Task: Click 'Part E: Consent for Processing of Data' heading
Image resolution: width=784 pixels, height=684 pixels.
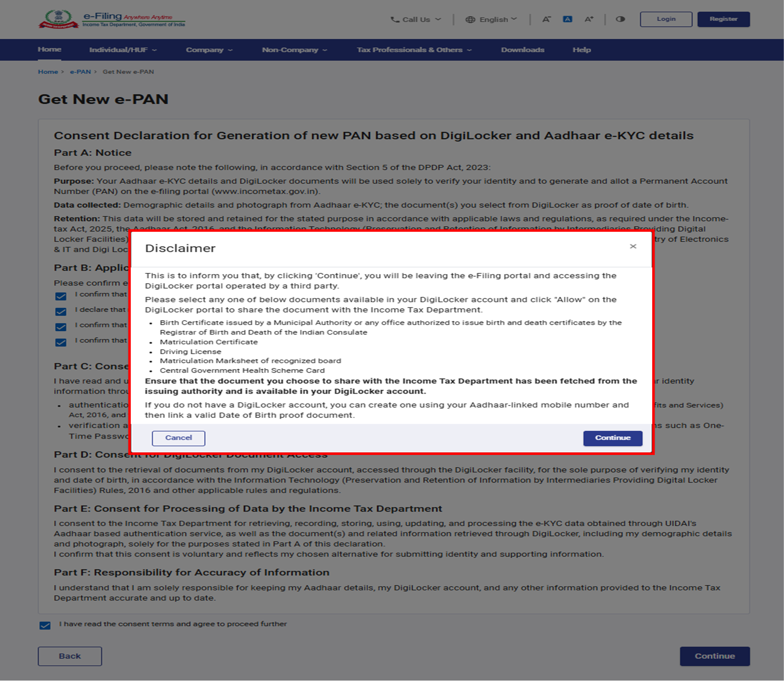Action: click(x=248, y=509)
